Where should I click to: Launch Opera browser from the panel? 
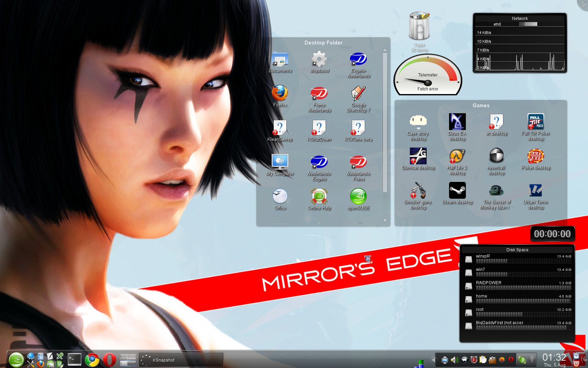click(x=110, y=360)
